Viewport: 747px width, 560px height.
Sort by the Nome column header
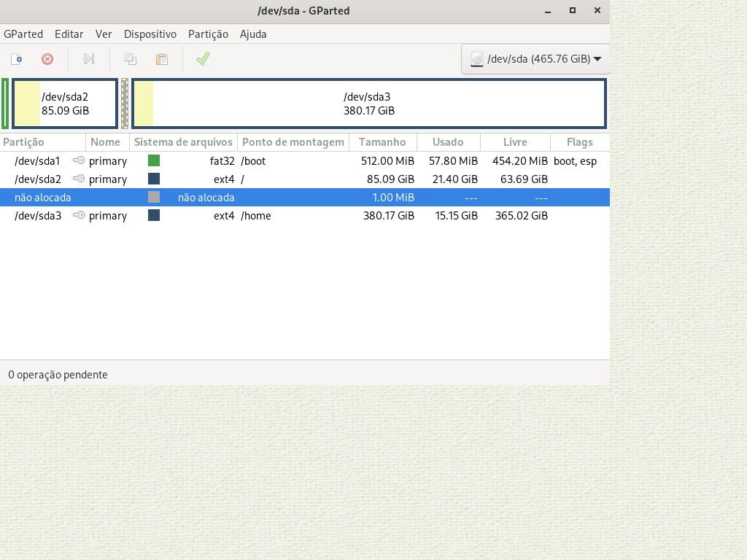pos(108,142)
